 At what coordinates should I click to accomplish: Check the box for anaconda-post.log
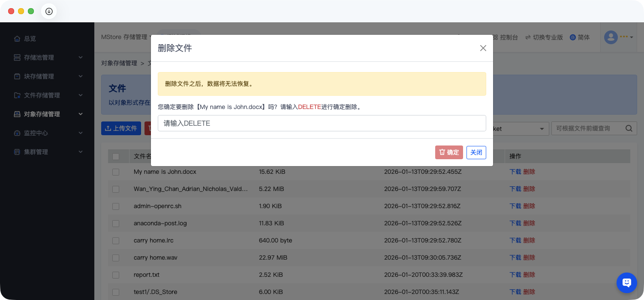[x=116, y=223]
